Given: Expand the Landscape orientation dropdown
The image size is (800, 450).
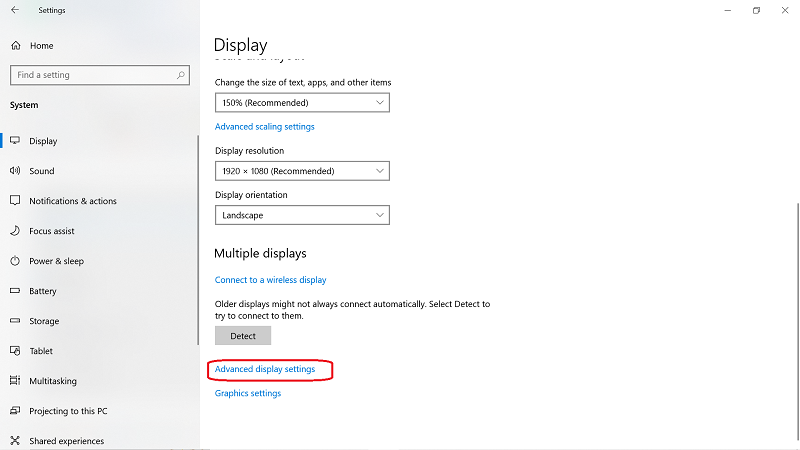Looking at the screenshot, I should [x=302, y=215].
